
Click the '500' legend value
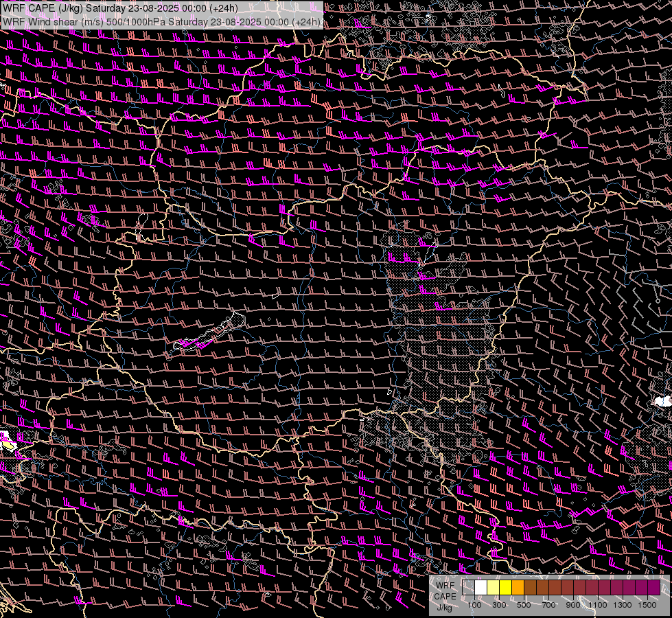click(x=524, y=605)
